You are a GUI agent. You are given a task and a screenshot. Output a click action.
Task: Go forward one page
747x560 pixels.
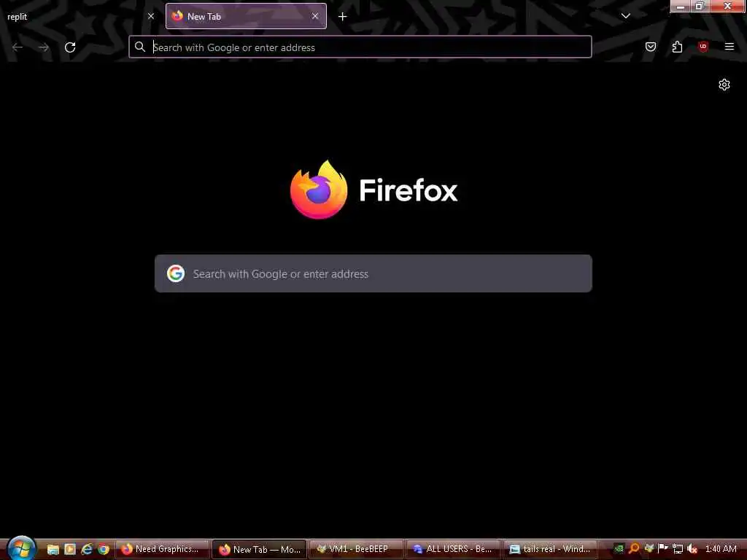[x=44, y=47]
